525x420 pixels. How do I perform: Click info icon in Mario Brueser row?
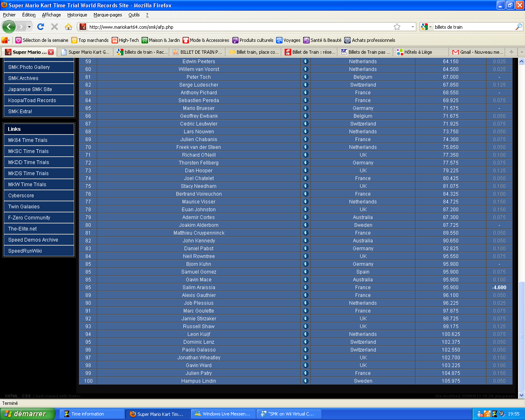pyautogui.click(x=306, y=108)
